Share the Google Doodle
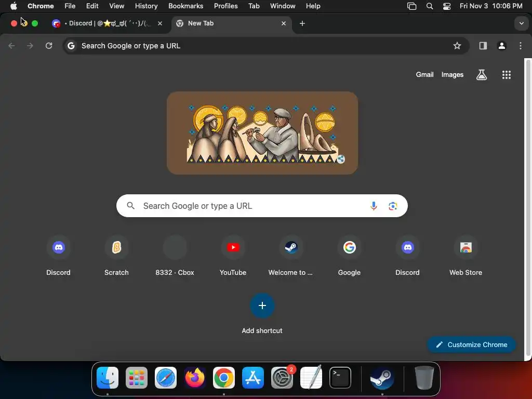The height and width of the screenshot is (399, 532). (x=341, y=159)
